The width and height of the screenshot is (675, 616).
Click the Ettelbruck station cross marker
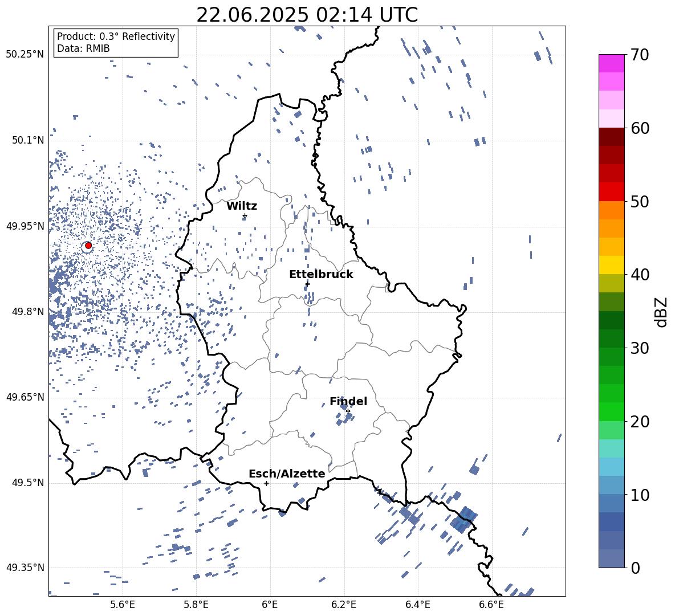[307, 284]
